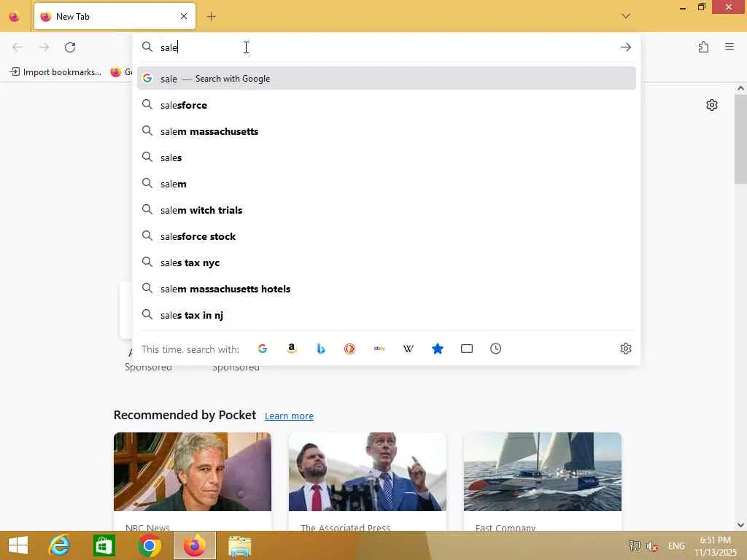Grab the page vertical scrollbar thumb
Viewport: 747px width, 560px height.
click(740, 139)
